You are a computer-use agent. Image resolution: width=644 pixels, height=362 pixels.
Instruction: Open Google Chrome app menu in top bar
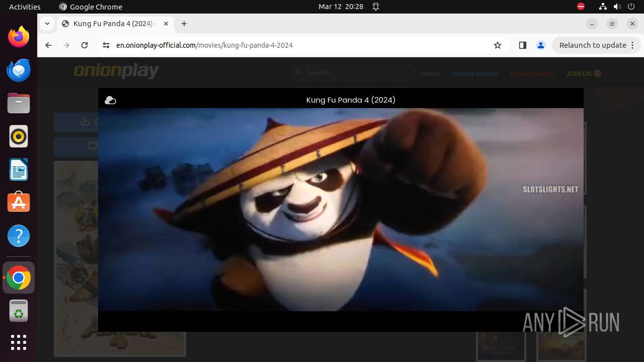91,7
